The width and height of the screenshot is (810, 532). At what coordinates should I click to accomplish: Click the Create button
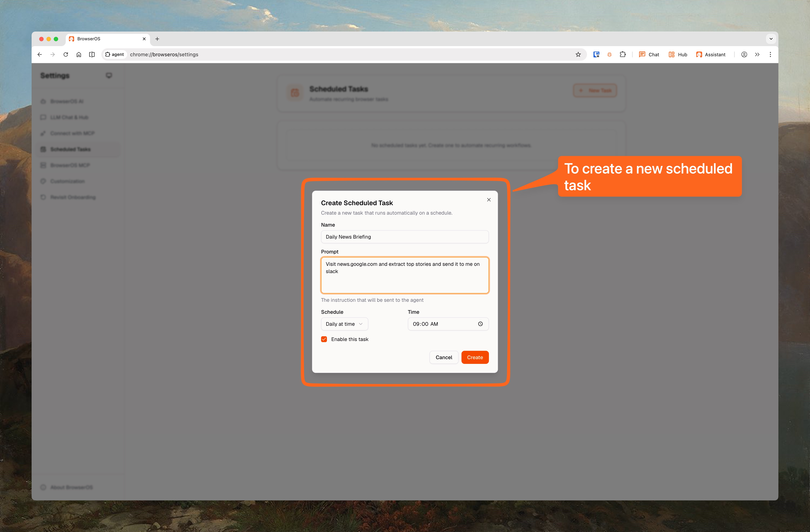click(x=475, y=357)
